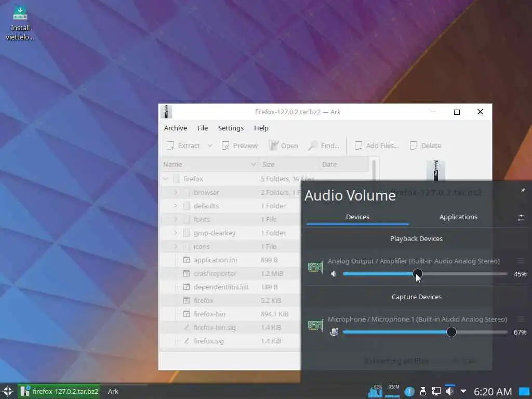Select the 5.2 KiB firefox executable row

tap(231, 301)
